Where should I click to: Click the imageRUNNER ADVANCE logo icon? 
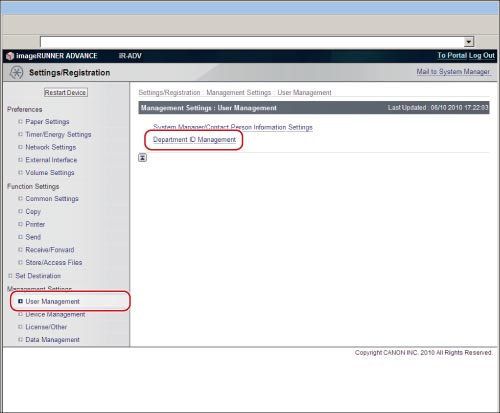click(10, 56)
